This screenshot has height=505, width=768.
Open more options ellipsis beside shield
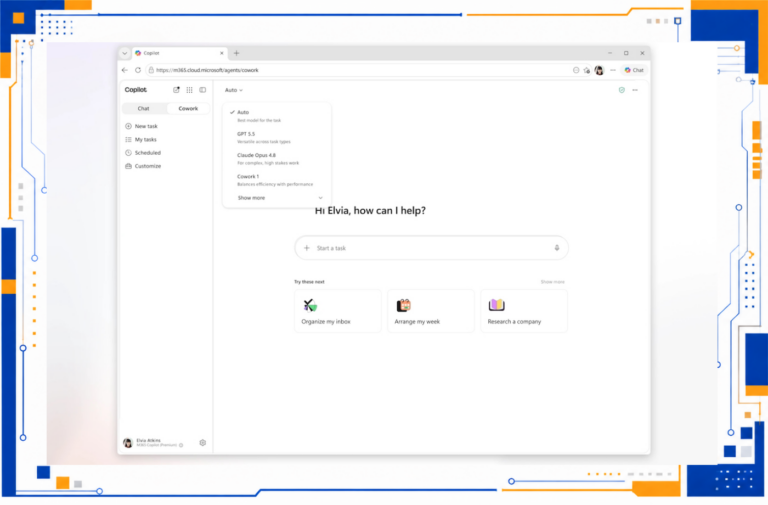click(635, 90)
